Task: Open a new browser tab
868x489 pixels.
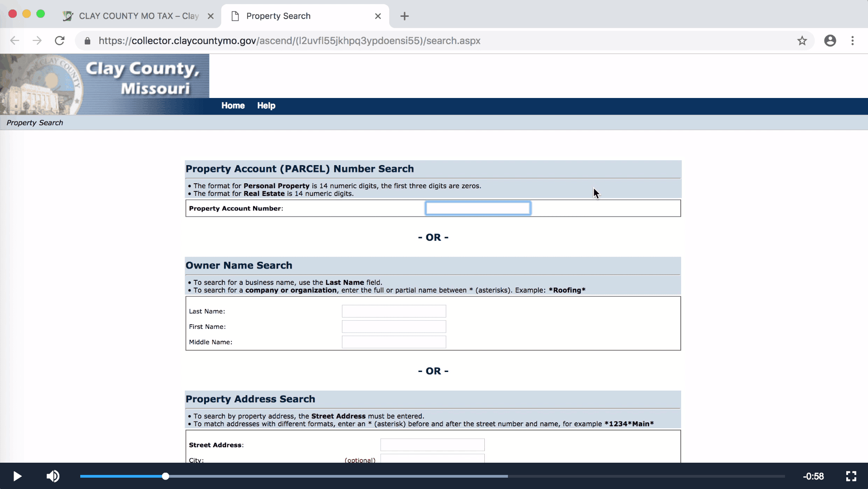Action: tap(405, 16)
